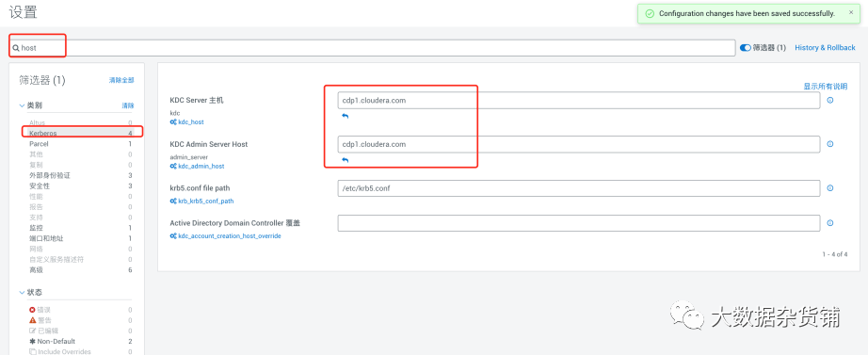Click Active Directory Domain Controller input field
The width and height of the screenshot is (868, 355).
click(578, 223)
